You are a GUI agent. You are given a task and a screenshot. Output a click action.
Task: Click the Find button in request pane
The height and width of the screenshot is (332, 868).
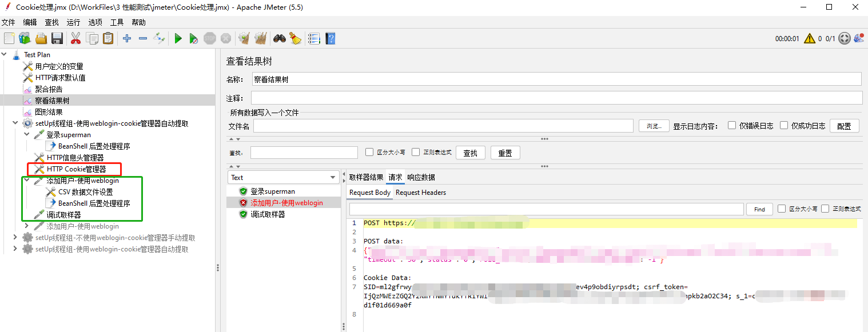[759, 209]
